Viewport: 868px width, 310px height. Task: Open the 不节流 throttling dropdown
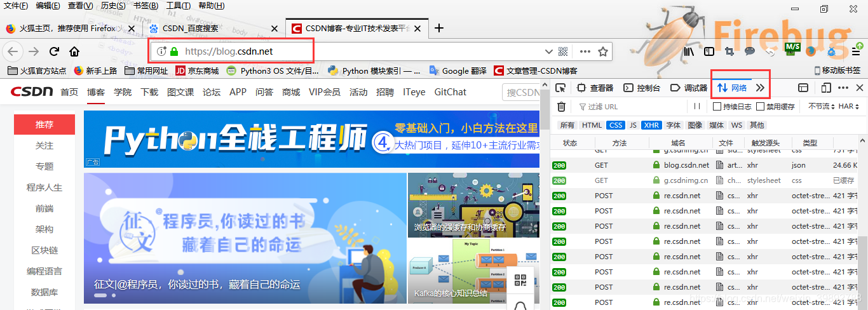click(822, 107)
